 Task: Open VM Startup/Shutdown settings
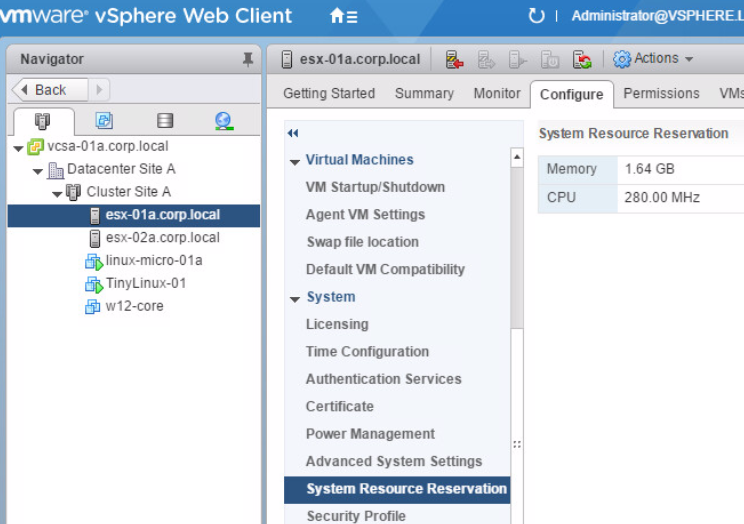[375, 187]
